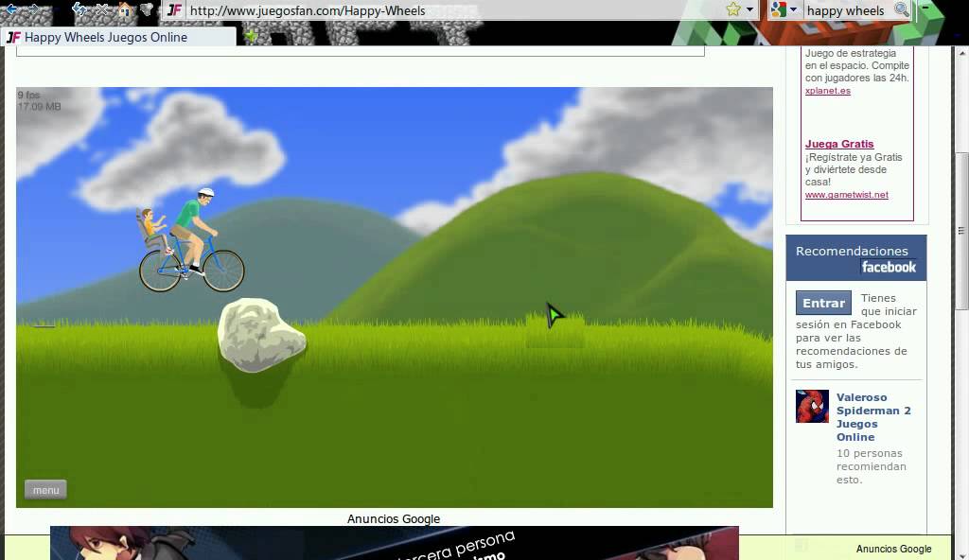Expand the search engine selector arrow
Image resolution: width=969 pixels, height=560 pixels.
point(793,9)
